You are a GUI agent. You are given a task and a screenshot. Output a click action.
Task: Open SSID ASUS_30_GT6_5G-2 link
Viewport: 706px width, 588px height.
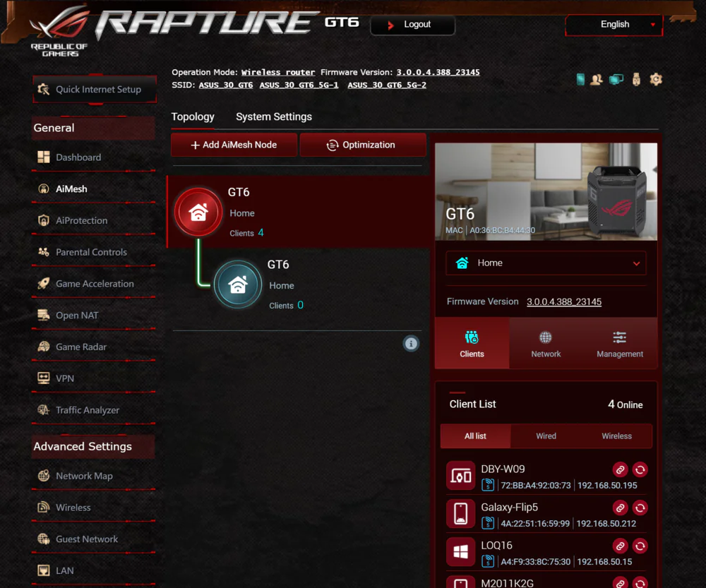click(x=386, y=85)
